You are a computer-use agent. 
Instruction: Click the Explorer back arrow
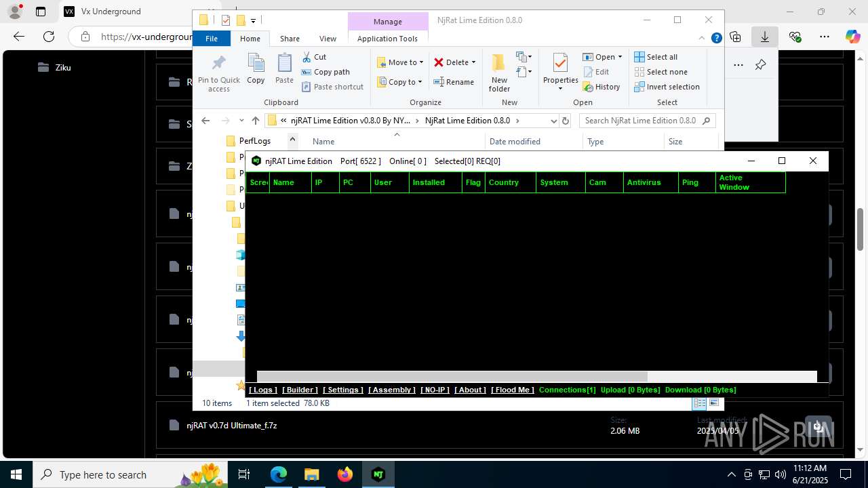pyautogui.click(x=205, y=121)
